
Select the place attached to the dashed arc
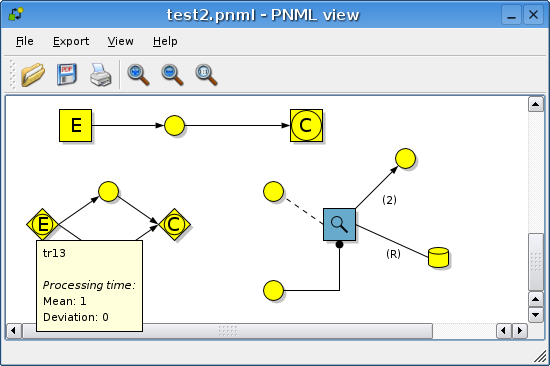click(x=273, y=191)
